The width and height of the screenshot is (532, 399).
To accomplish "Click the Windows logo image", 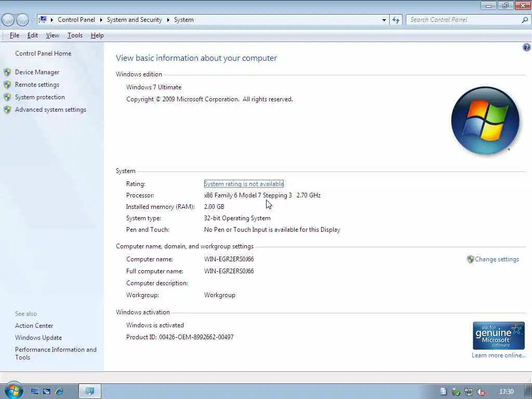I will pos(485,121).
